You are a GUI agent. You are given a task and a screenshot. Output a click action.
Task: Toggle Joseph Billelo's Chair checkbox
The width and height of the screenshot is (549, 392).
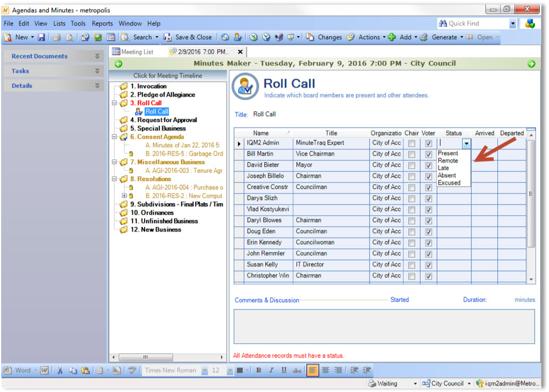[x=411, y=176]
